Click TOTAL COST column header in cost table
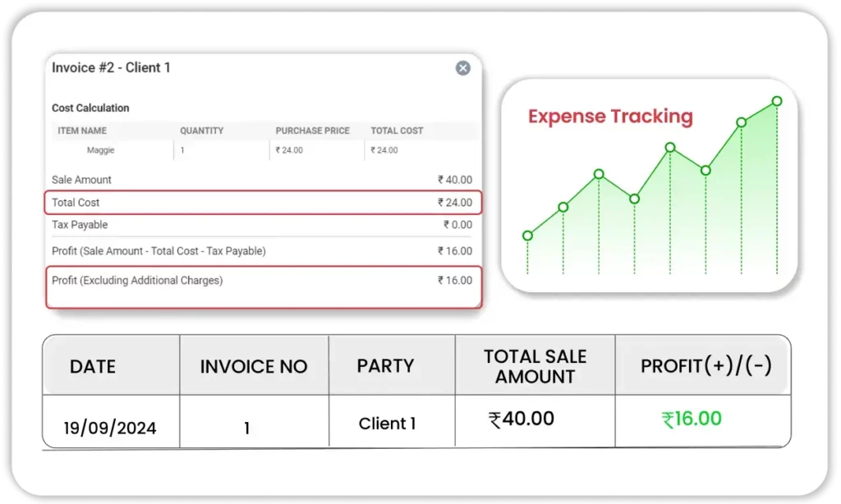841x504 pixels. tap(397, 131)
